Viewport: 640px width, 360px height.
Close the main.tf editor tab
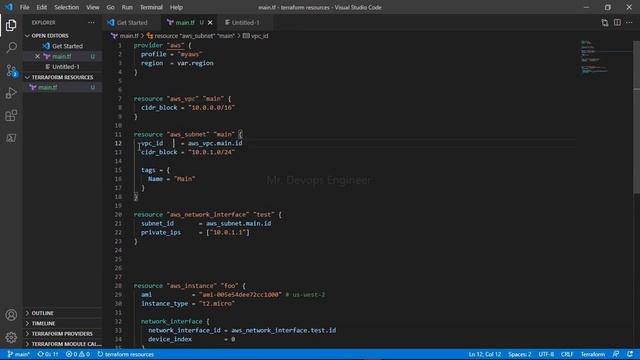tap(210, 22)
